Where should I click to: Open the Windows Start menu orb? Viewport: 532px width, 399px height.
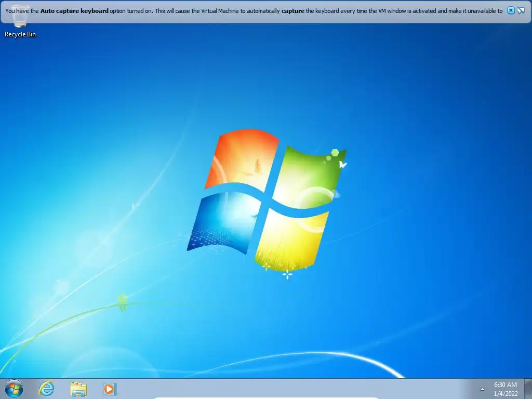(x=14, y=389)
